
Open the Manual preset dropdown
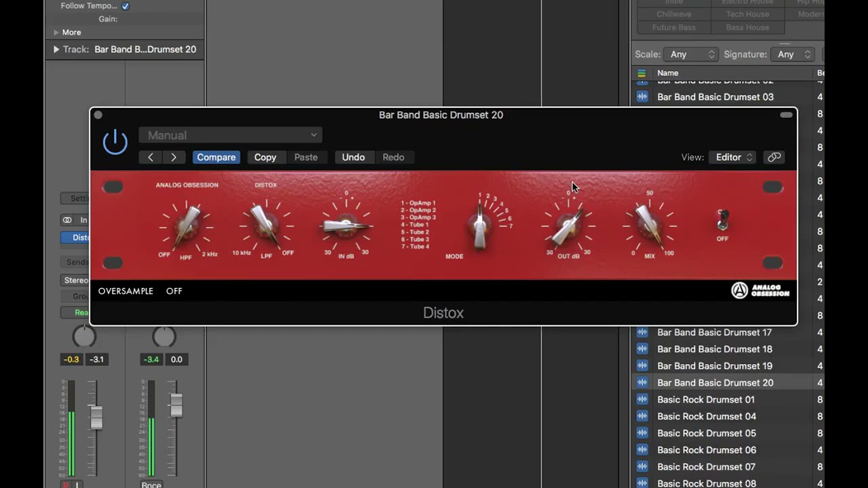pyautogui.click(x=231, y=136)
